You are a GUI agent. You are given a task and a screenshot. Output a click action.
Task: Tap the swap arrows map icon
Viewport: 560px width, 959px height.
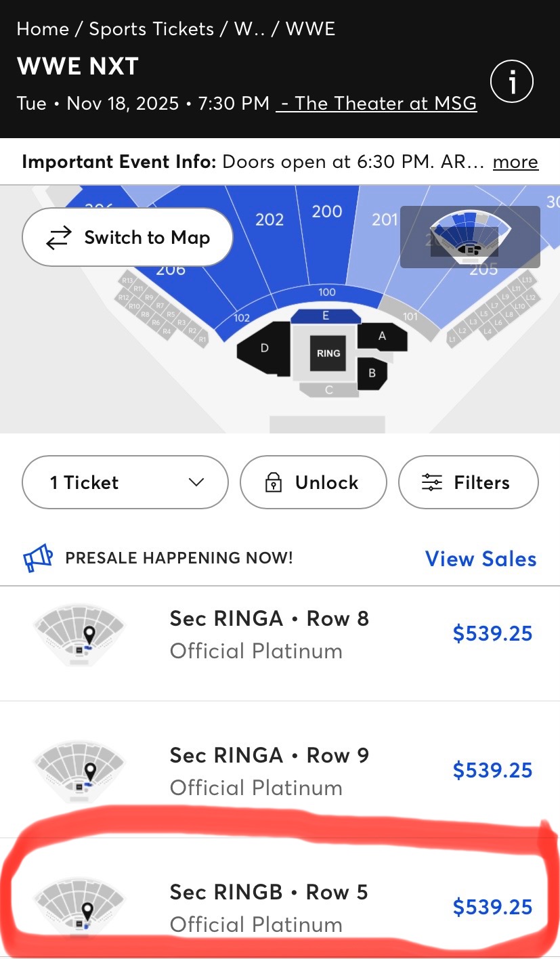[x=58, y=238]
